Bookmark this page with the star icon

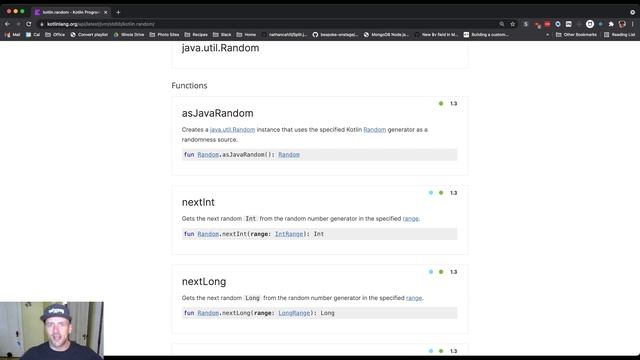(x=513, y=24)
